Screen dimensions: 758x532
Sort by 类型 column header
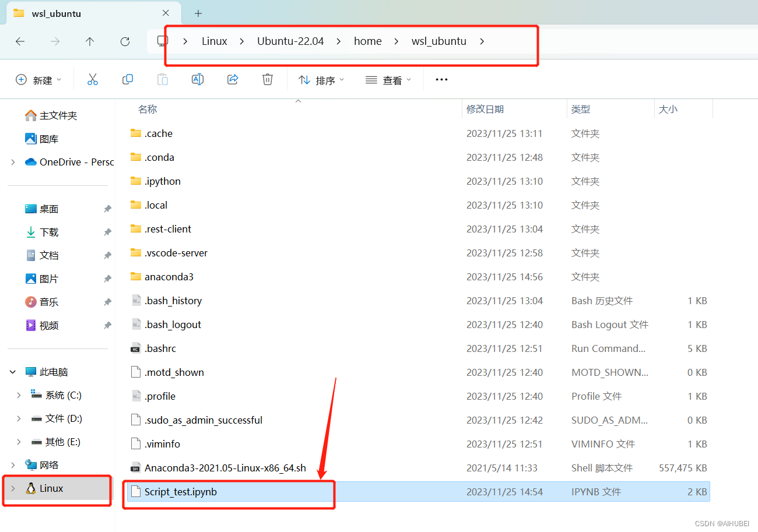tap(581, 109)
